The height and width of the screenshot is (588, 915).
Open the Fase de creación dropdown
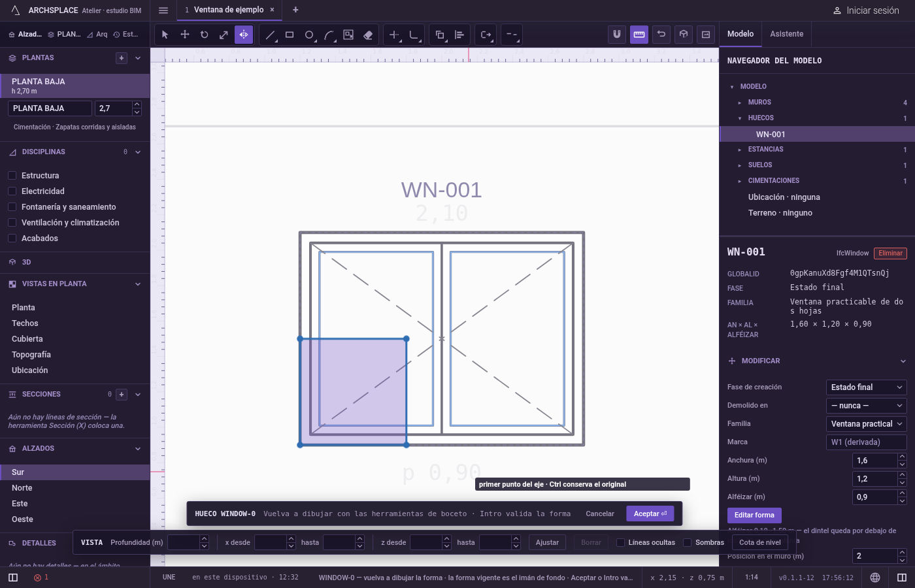[866, 387]
